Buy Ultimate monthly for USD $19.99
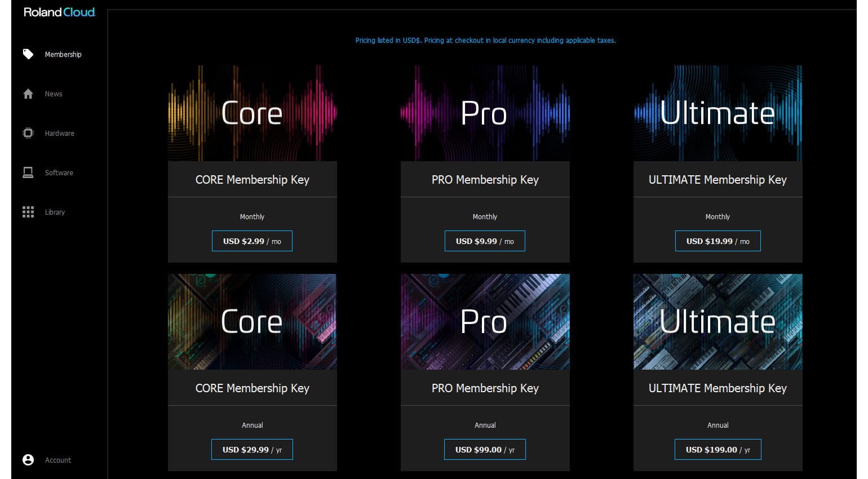868x479 pixels. (x=718, y=241)
